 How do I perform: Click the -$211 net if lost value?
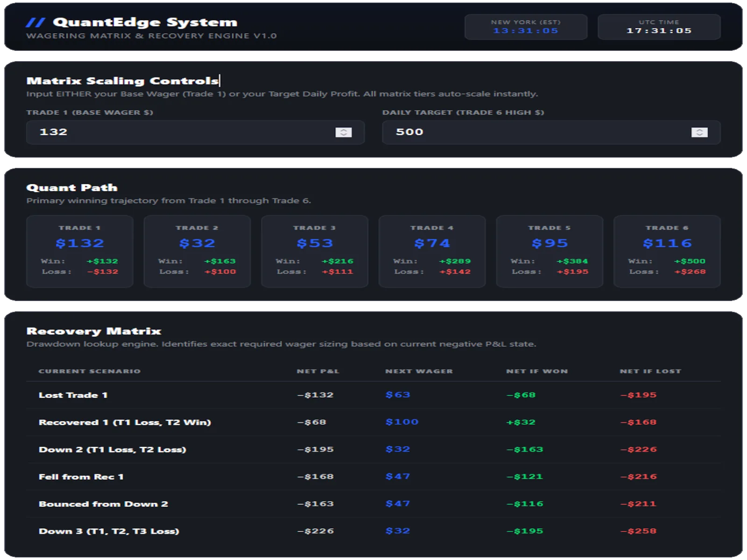tap(638, 504)
